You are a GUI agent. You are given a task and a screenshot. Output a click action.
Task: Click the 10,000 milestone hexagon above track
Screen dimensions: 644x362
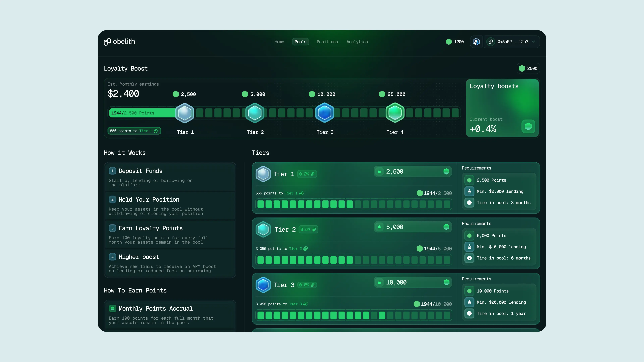[312, 94]
